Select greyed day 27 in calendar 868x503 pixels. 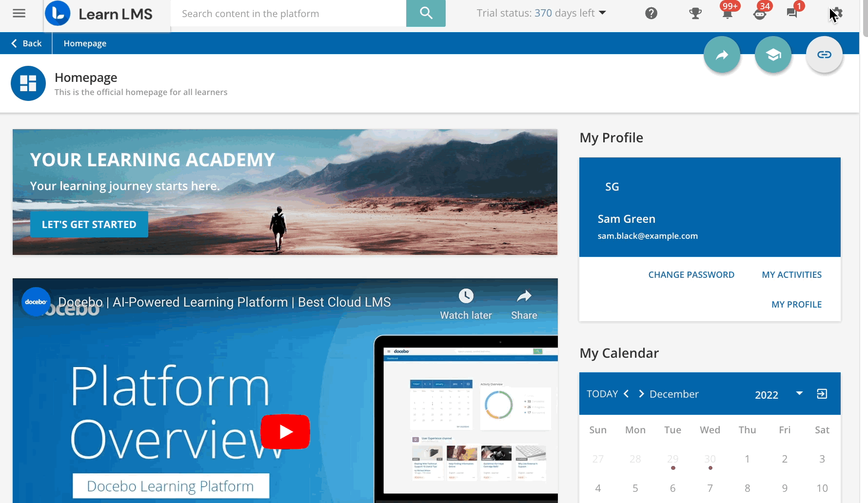598,459
